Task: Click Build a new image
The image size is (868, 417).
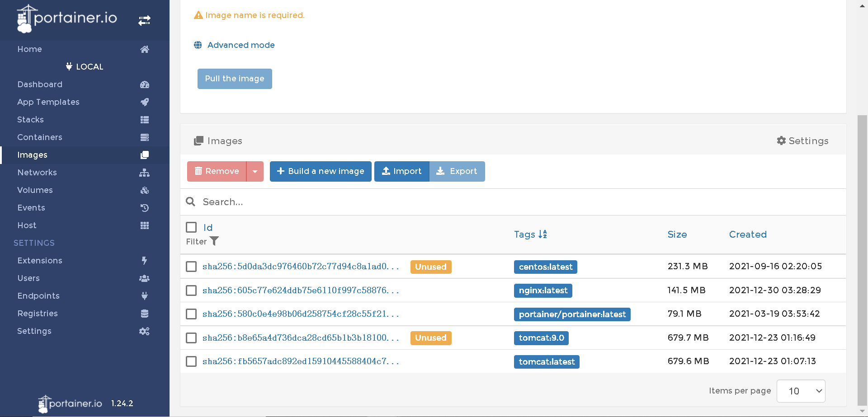Action: pos(321,171)
